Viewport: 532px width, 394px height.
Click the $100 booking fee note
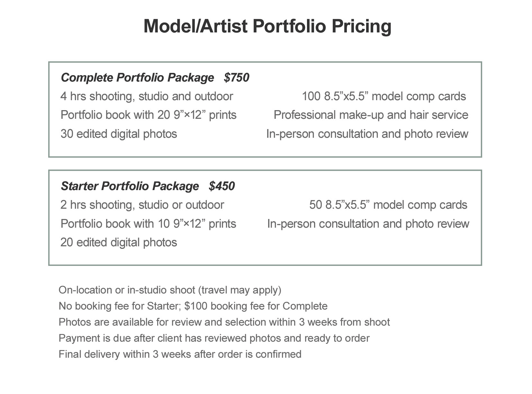pos(193,306)
